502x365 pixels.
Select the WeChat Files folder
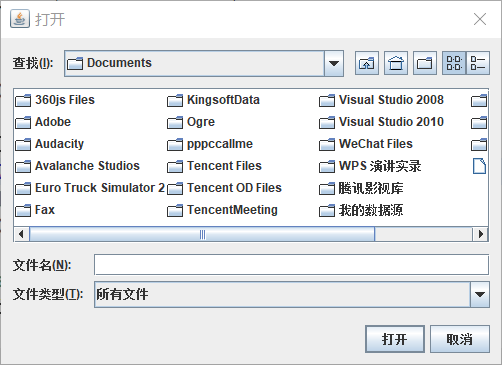click(x=366, y=144)
